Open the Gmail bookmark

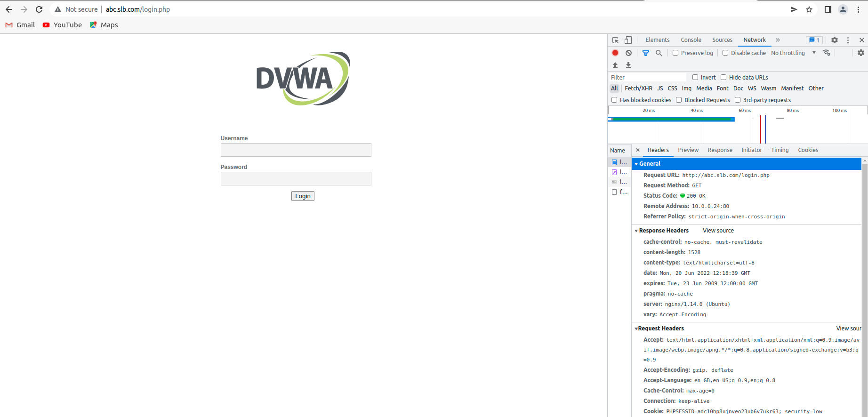pos(20,25)
